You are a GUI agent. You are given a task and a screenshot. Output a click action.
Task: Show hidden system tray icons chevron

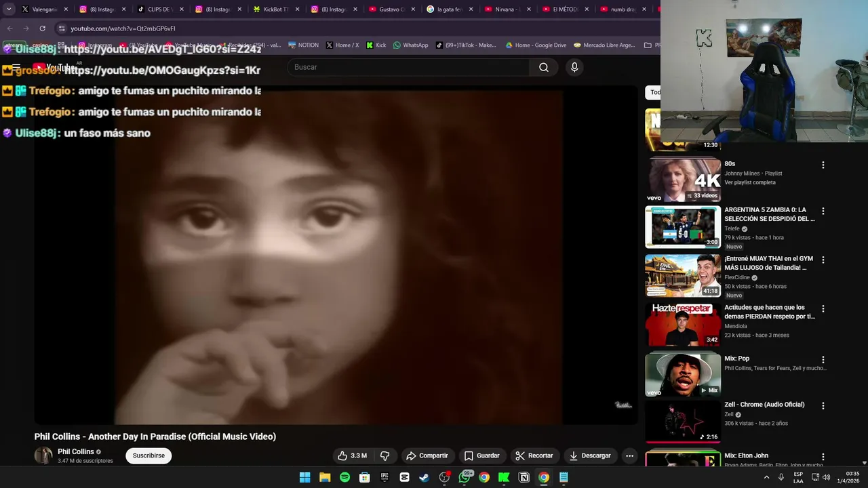tap(767, 477)
